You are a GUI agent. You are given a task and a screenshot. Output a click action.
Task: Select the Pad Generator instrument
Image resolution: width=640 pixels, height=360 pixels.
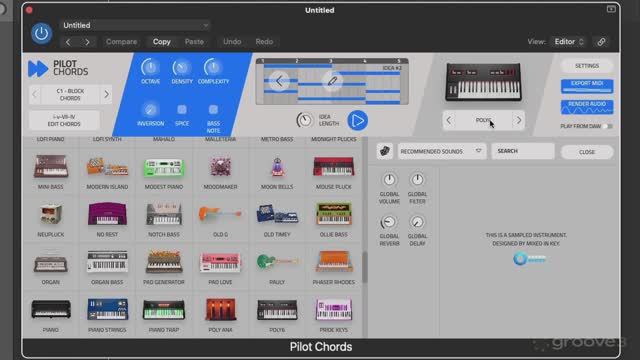point(164,267)
